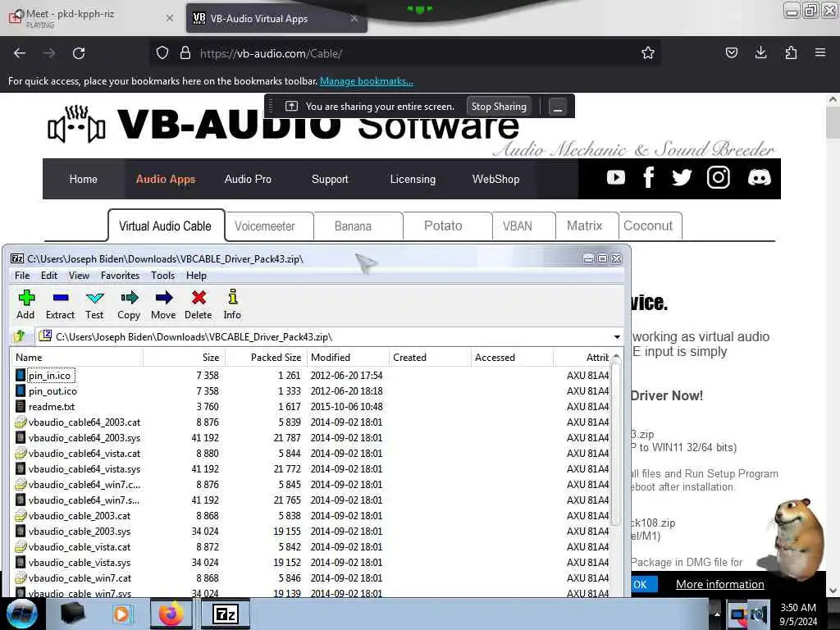Viewport: 840px width, 630px height.
Task: Open File menu in 7-Zip
Action: point(22,276)
